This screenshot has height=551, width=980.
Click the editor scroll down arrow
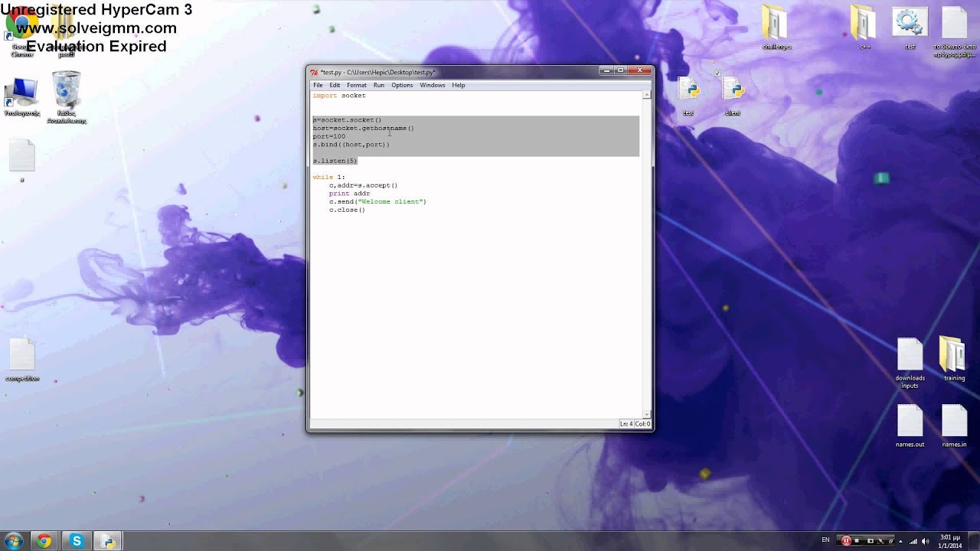[647, 414]
